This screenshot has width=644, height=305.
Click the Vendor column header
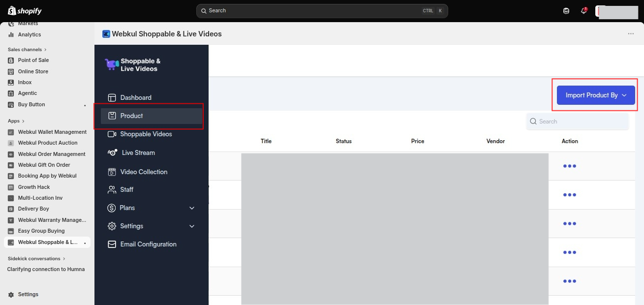(495, 141)
